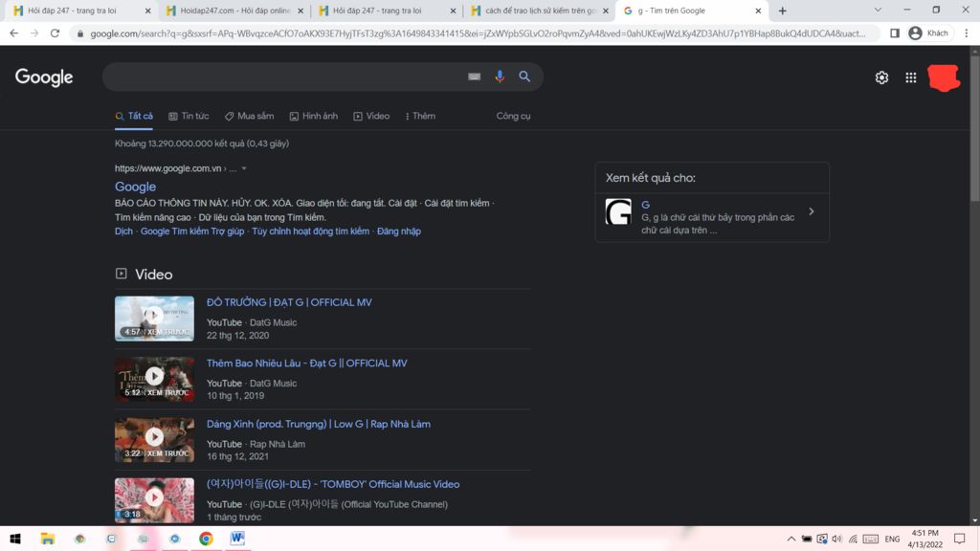Play the ĐỘ TRƯỜNG video thumbnail
Image resolution: width=980 pixels, height=551 pixels.
tap(154, 319)
